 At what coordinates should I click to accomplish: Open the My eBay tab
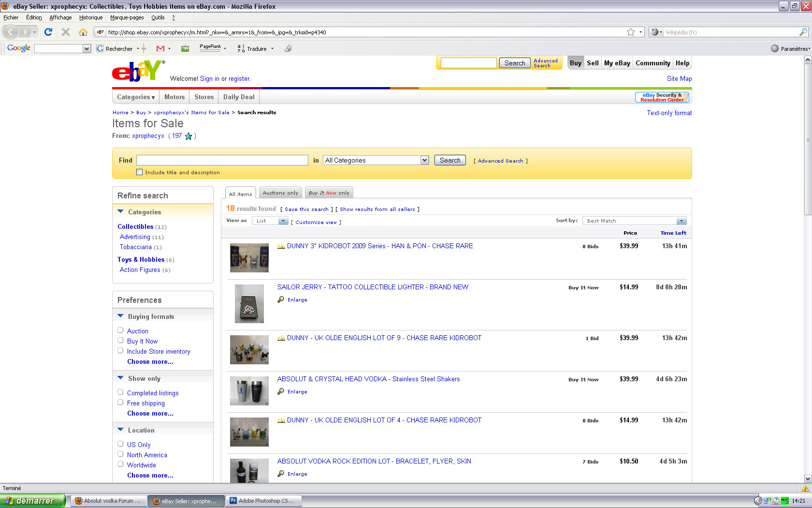pyautogui.click(x=617, y=63)
